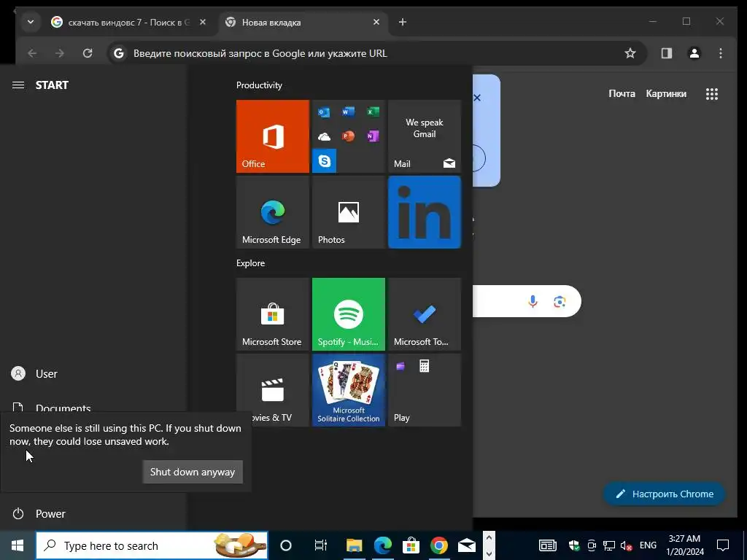Open the Microsoft Store tile
This screenshot has height=560, width=747.
[273, 314]
